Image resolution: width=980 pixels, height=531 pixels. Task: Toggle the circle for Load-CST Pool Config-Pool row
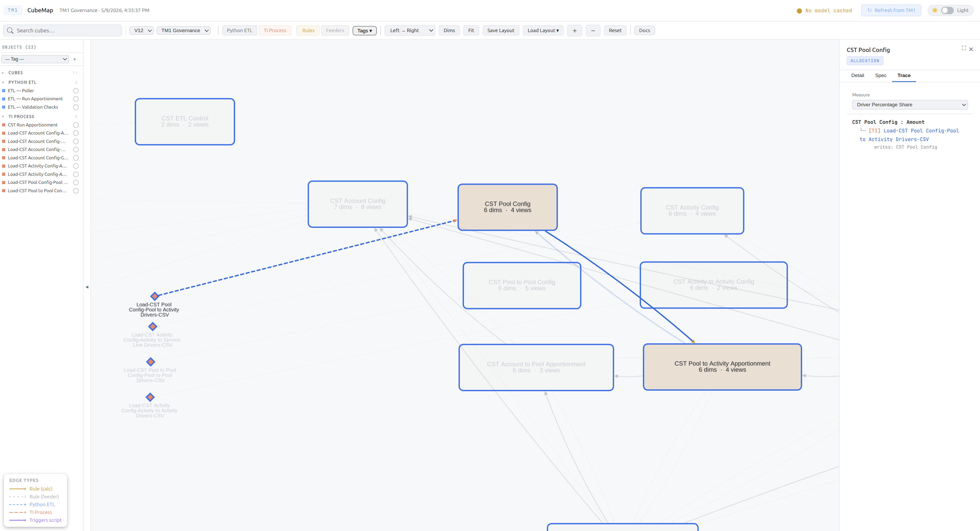pos(76,182)
